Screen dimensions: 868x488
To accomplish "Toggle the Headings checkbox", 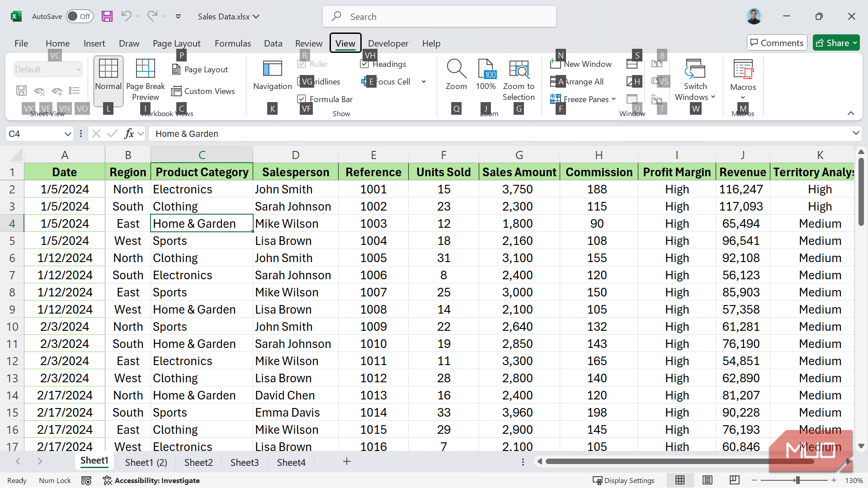I will coord(364,64).
